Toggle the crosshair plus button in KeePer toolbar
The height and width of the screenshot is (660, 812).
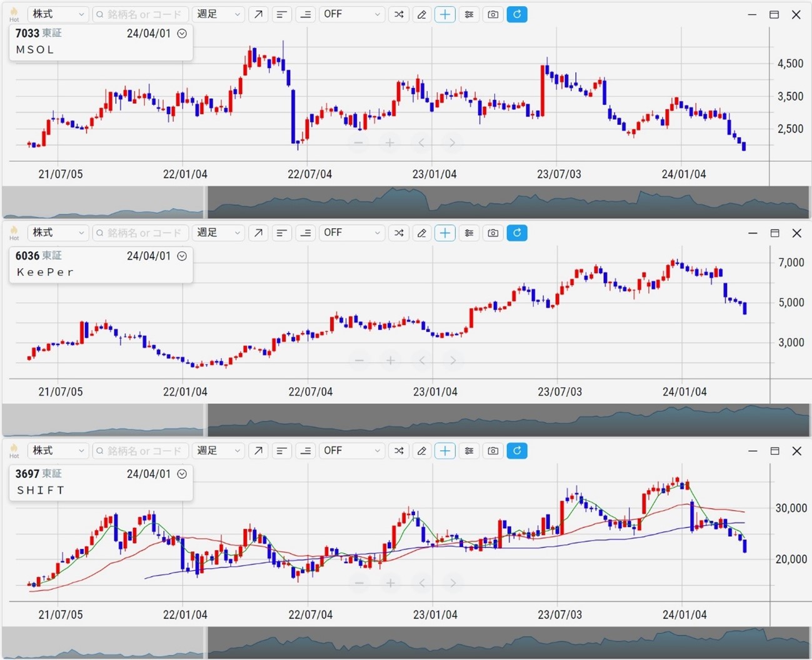click(445, 233)
